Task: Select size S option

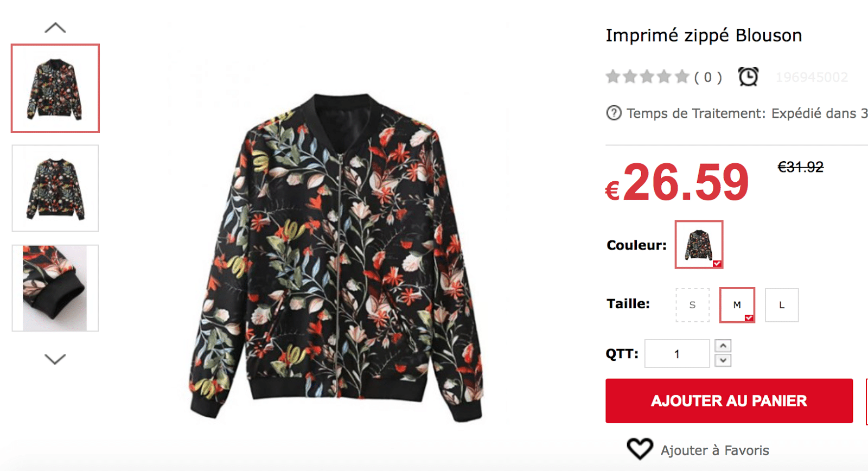Action: pyautogui.click(x=692, y=305)
